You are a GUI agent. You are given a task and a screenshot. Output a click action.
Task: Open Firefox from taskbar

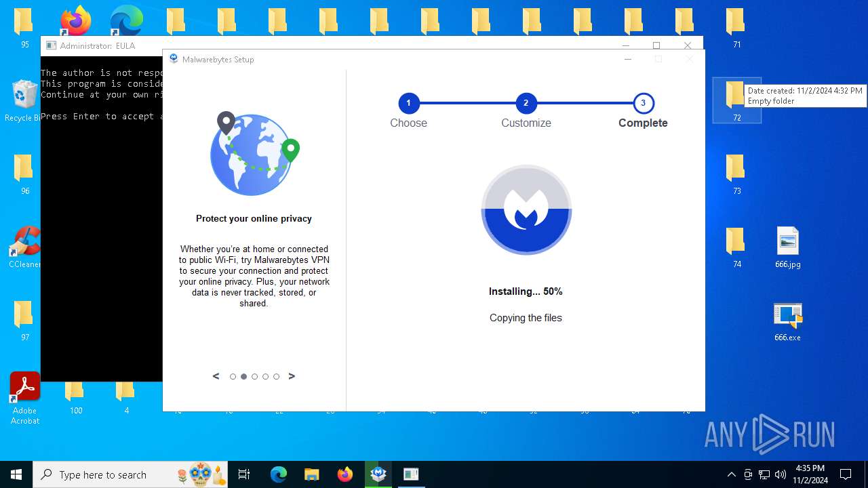pos(344,474)
